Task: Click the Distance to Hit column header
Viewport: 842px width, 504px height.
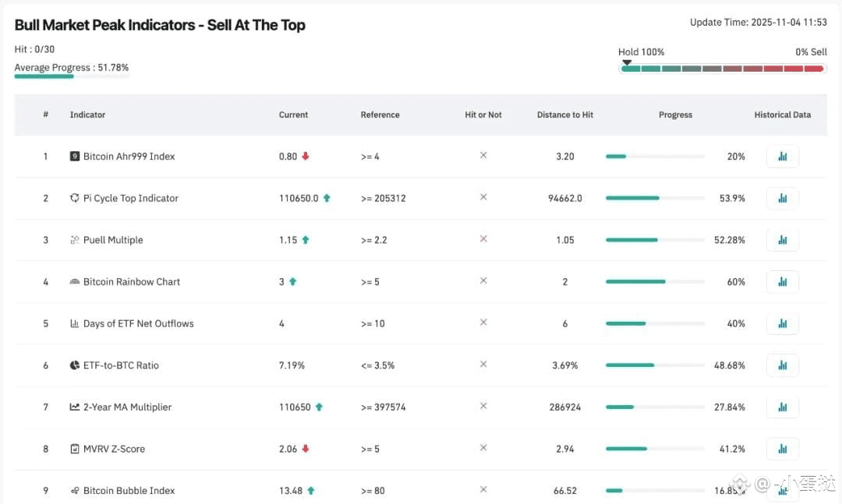Action: pyautogui.click(x=564, y=115)
